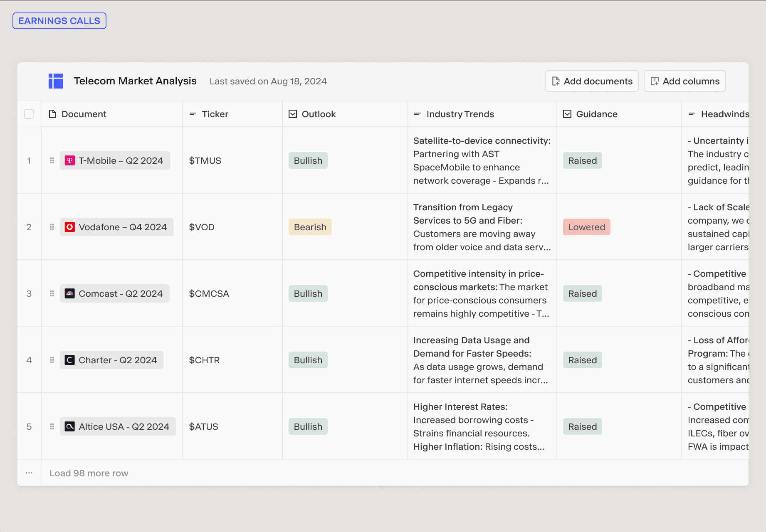The width and height of the screenshot is (766, 532).
Task: Click the Altice USA logo icon
Action: pos(70,426)
